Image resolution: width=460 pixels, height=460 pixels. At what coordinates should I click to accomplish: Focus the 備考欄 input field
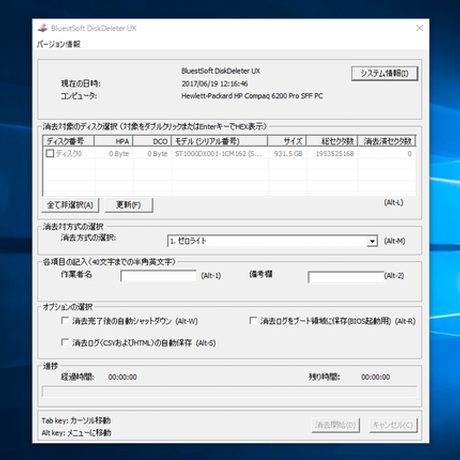[346, 276]
